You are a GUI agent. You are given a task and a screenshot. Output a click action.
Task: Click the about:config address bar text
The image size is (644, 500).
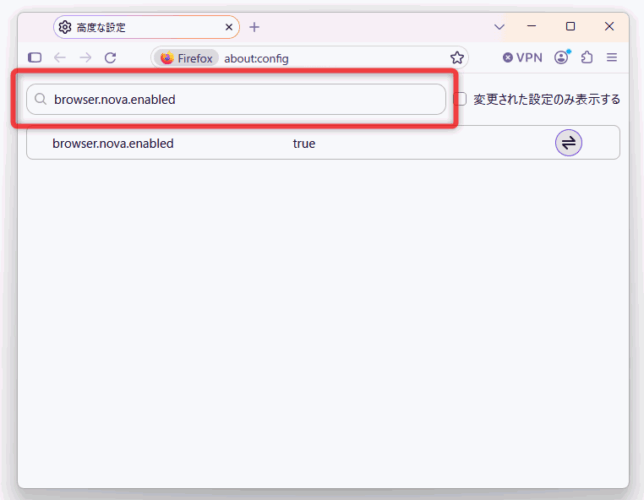tap(256, 58)
